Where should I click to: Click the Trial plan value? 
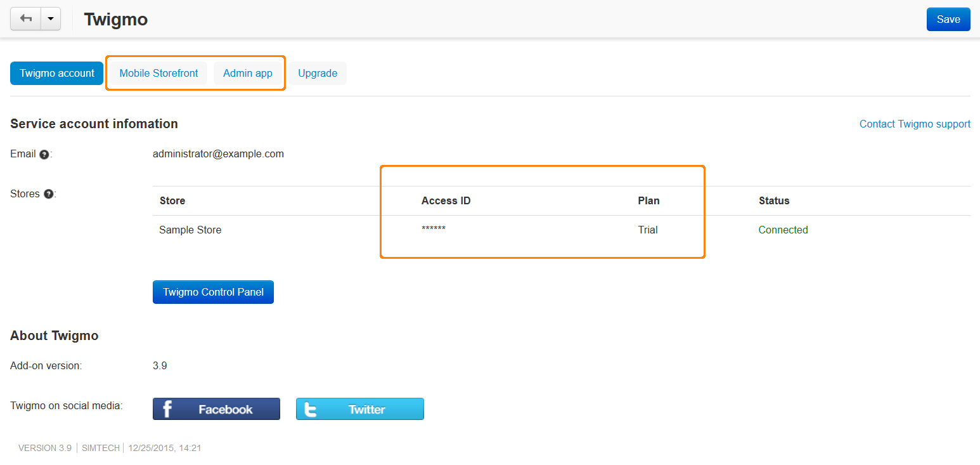coord(648,230)
